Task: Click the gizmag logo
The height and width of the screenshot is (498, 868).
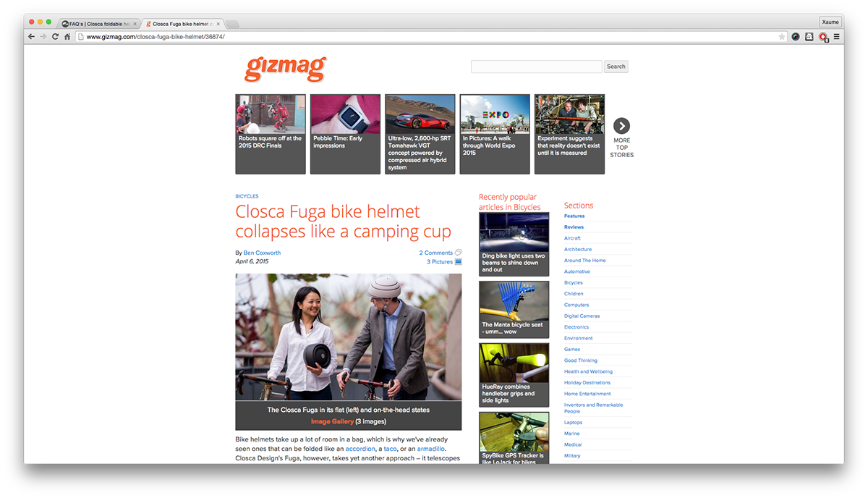Action: tap(285, 68)
